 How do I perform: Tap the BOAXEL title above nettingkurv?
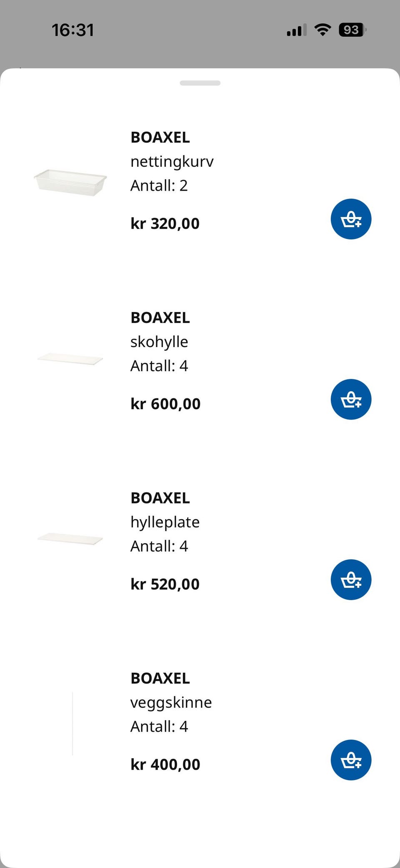(x=160, y=137)
